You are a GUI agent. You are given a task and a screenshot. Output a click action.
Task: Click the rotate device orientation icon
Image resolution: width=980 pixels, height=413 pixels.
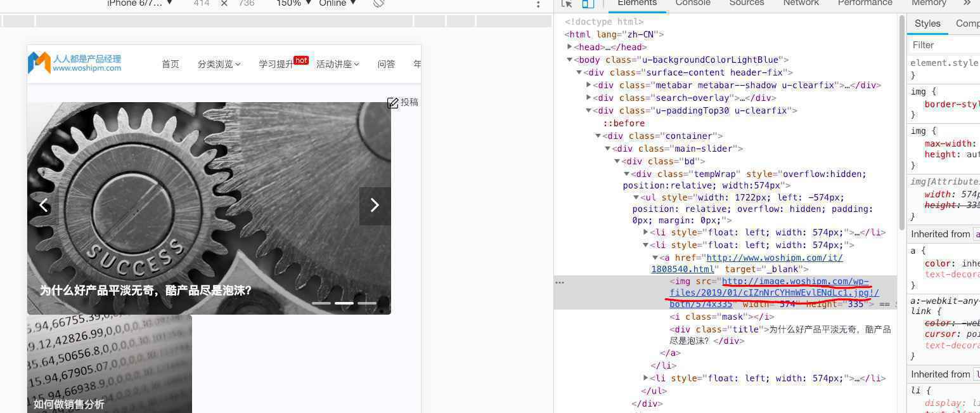pyautogui.click(x=378, y=3)
